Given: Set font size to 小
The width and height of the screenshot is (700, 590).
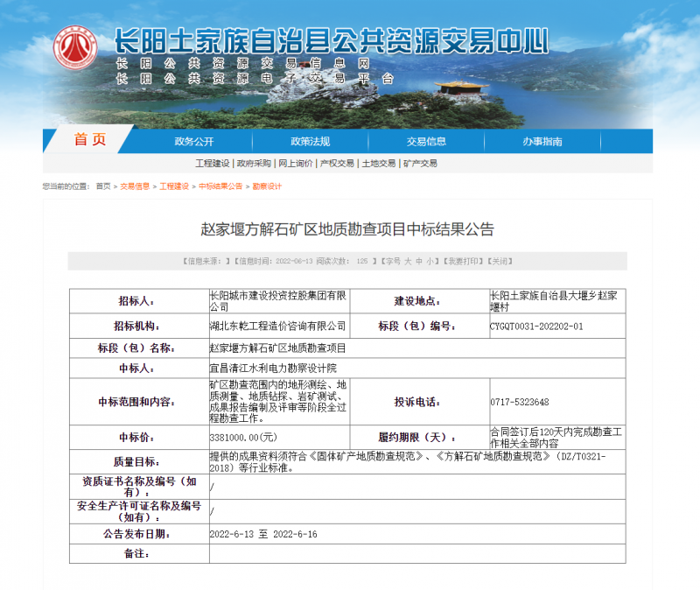Looking at the screenshot, I should tap(430, 261).
